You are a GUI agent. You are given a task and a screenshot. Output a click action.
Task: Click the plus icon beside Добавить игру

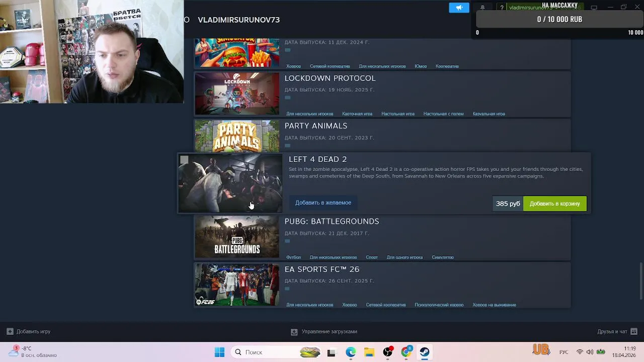(x=10, y=331)
